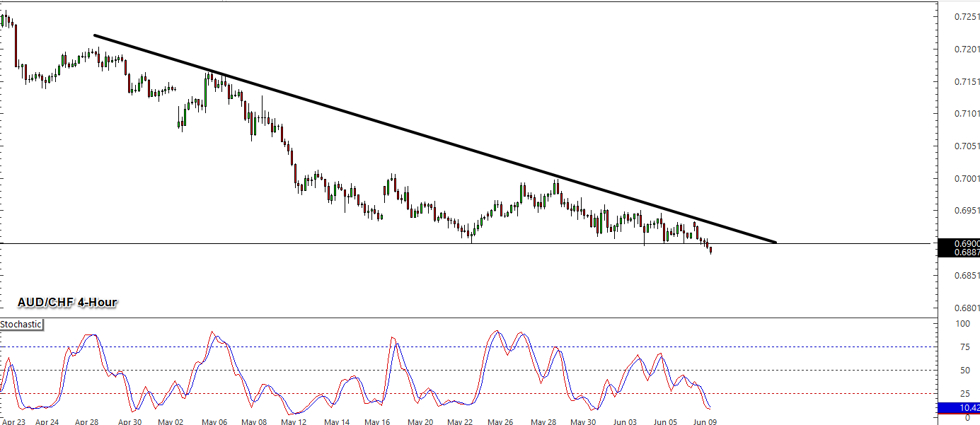The image size is (980, 425).
Task: Click the May 28 date label
Action: click(543, 421)
